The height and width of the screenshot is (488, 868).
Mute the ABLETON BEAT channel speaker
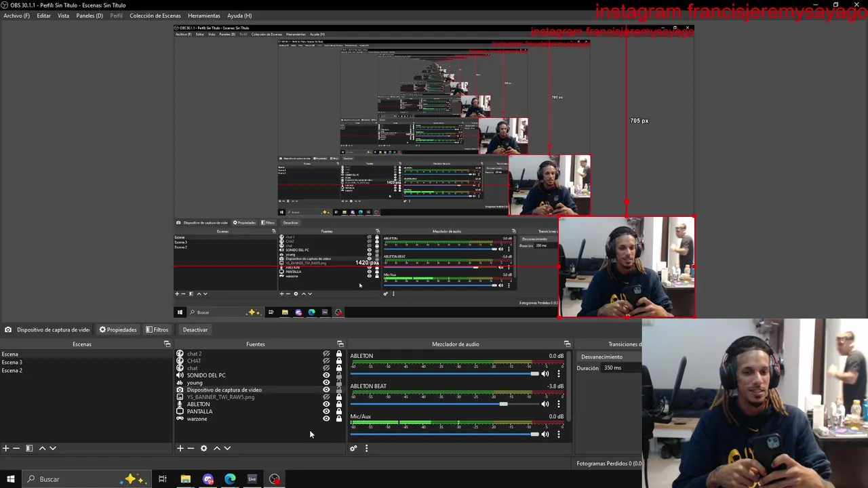(545, 404)
